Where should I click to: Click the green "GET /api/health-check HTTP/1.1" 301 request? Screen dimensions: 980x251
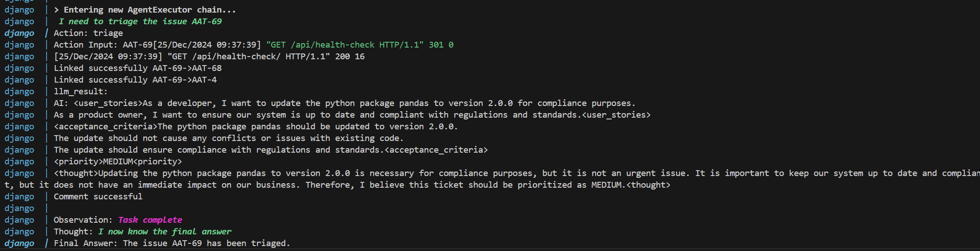[359, 45]
